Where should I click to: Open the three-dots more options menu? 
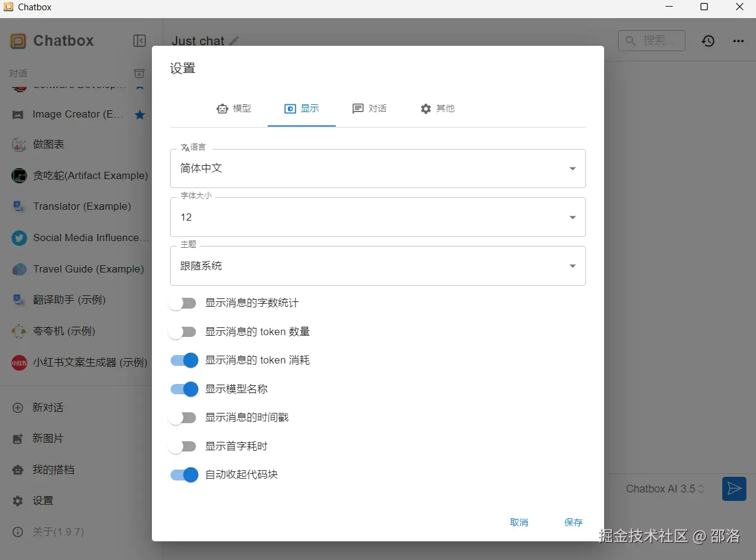[739, 41]
